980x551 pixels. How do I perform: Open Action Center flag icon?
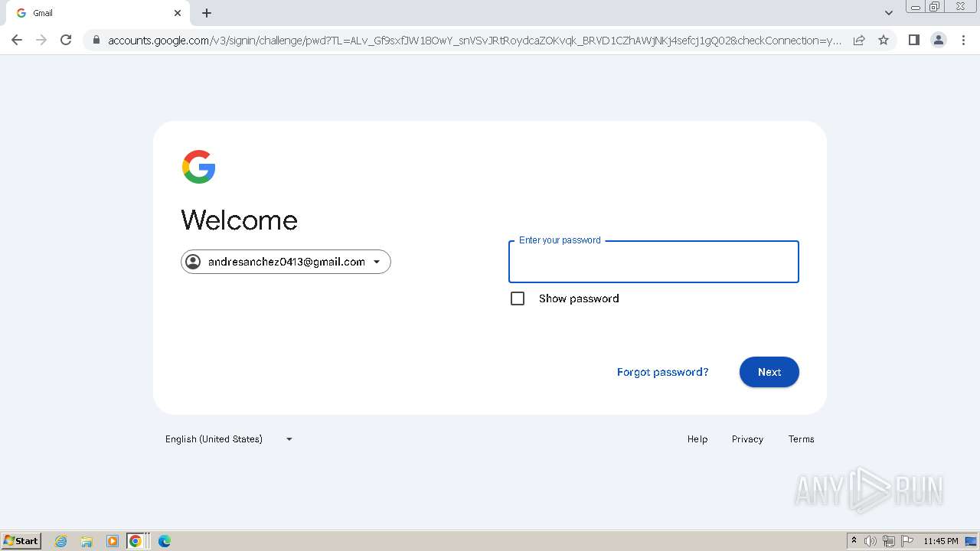[x=907, y=541]
